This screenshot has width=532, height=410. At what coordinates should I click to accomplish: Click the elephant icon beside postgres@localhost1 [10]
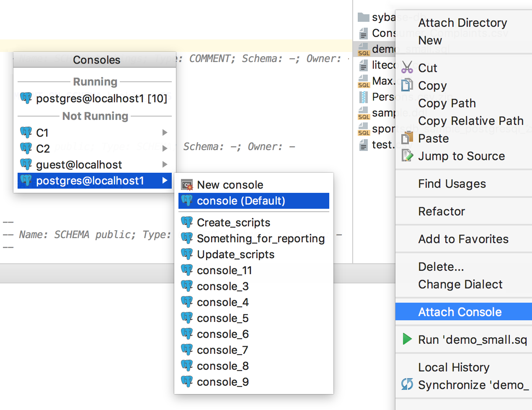pos(26,99)
